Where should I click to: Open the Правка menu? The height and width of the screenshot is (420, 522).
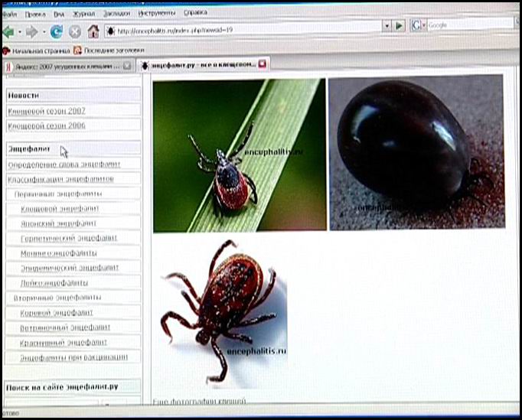coord(35,15)
